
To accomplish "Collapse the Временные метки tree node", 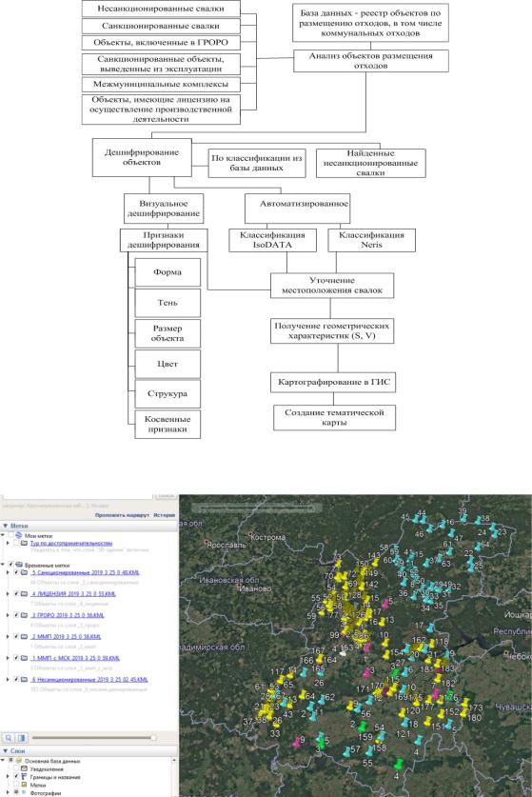I will pos(4,565).
